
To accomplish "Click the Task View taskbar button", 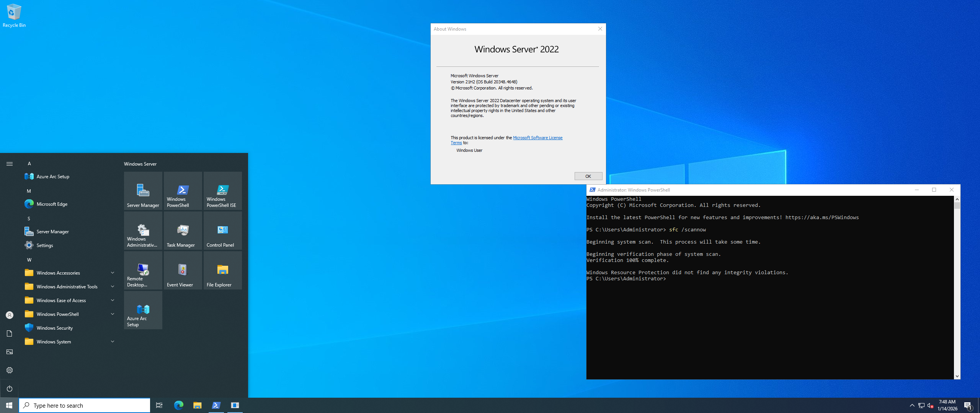I will point(159,405).
